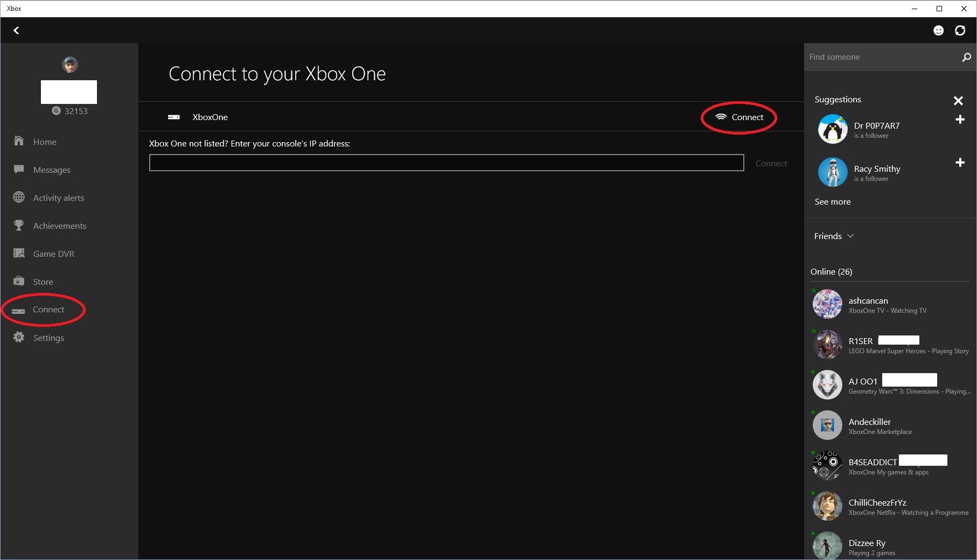
Task: Open Racy Smithy's profile name
Action: click(x=877, y=169)
